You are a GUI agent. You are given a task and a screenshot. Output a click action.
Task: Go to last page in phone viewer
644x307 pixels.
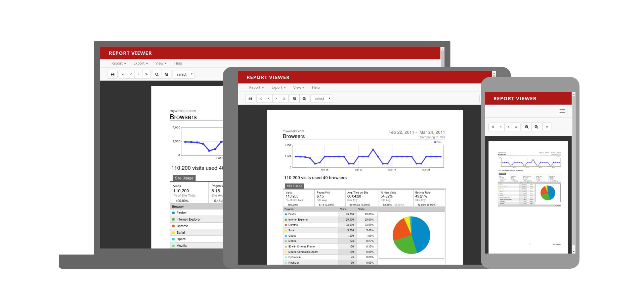[516, 127]
